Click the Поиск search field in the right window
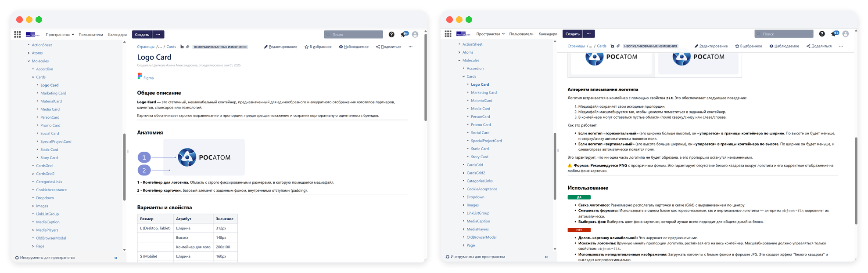Image resolution: width=868 pixels, height=273 pixels. [784, 34]
